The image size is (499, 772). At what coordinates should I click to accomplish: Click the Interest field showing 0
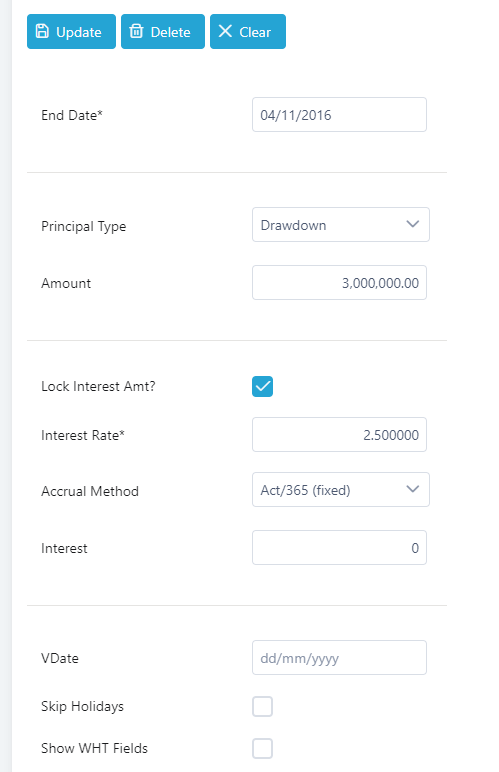pyautogui.click(x=340, y=547)
